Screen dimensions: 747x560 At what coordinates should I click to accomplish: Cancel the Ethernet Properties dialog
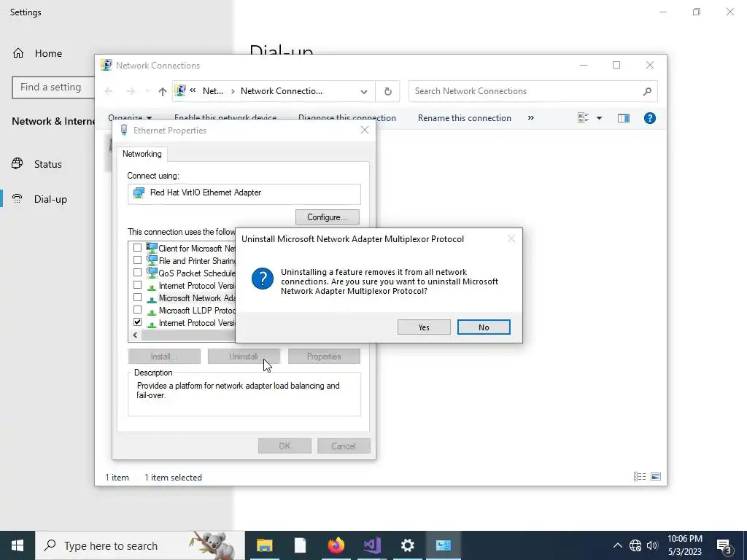pyautogui.click(x=344, y=446)
